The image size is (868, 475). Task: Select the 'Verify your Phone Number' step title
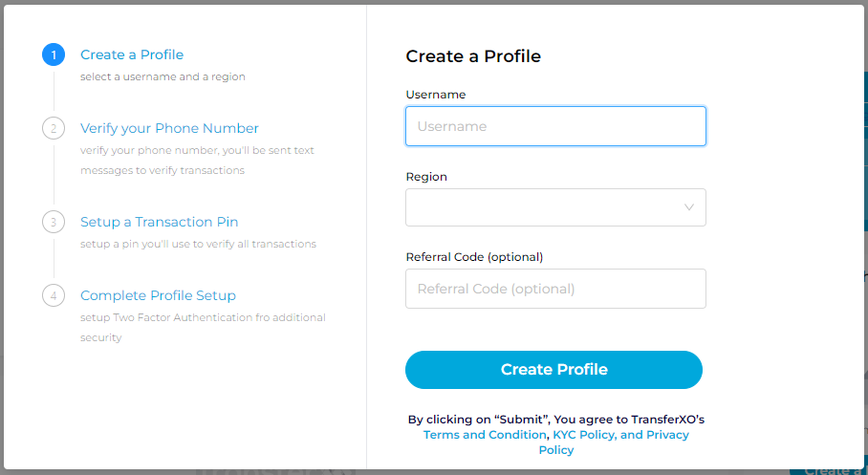169,128
